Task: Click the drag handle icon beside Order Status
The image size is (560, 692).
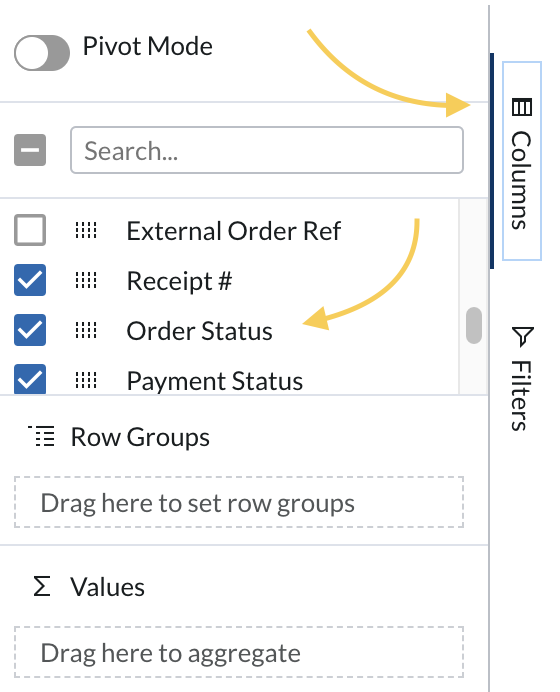Action: coord(86,330)
